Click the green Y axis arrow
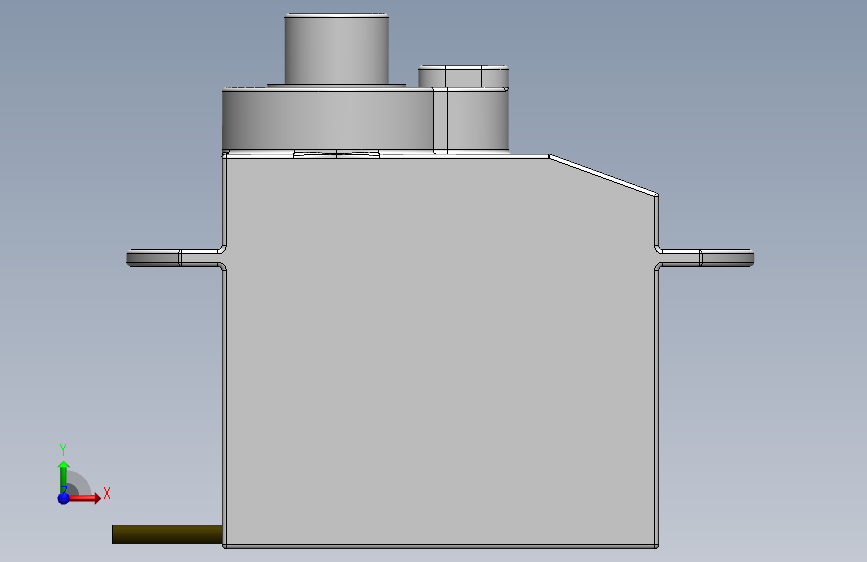 coord(64,476)
